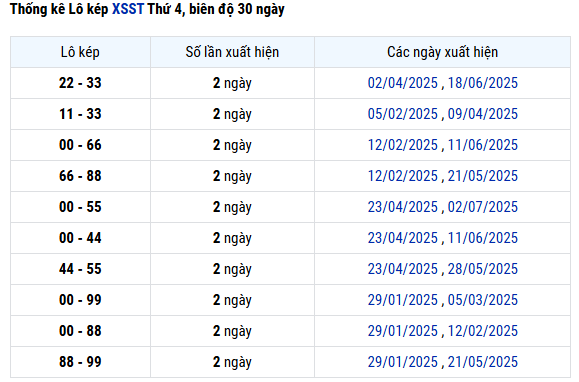Click the 'Các ngày xuất hiện' column header
The height and width of the screenshot is (382, 579).
pyautogui.click(x=442, y=52)
